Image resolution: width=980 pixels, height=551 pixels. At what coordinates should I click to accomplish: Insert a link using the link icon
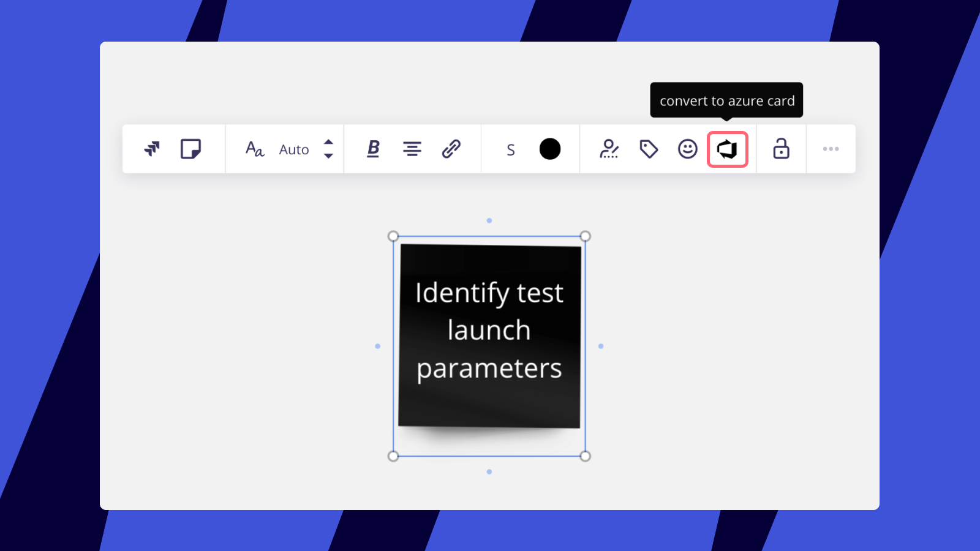[451, 149]
